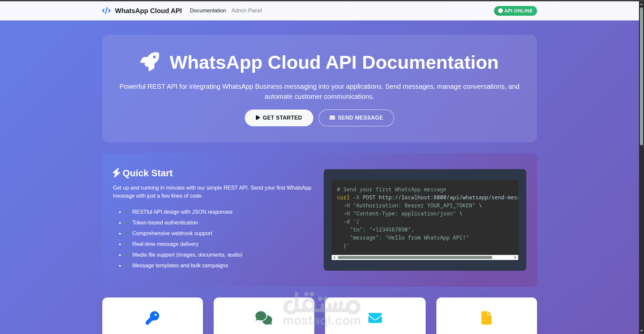644x334 pixels.
Task: Click the checkmark beside Real-time message delivery
Action: [127, 244]
